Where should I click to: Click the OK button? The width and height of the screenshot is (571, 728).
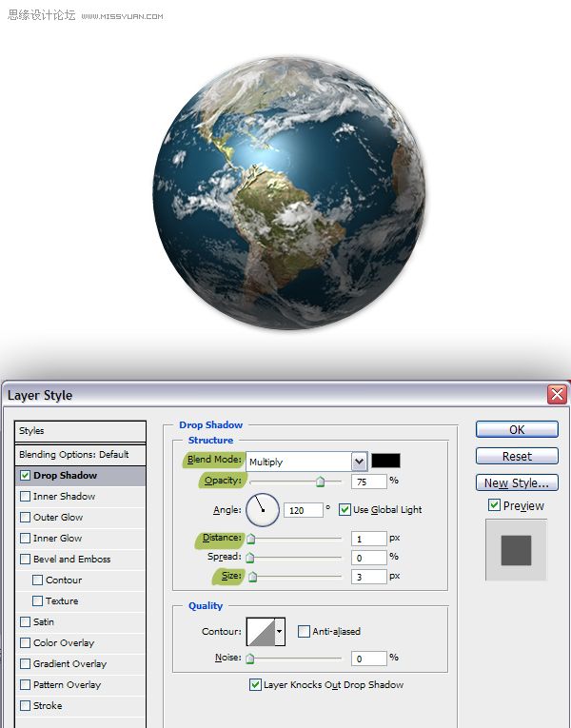pos(517,429)
